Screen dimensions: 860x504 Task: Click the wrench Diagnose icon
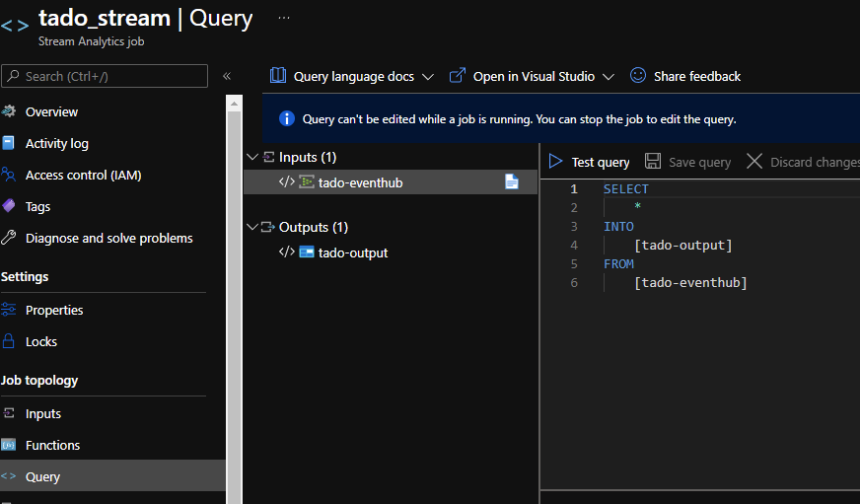click(x=8, y=238)
